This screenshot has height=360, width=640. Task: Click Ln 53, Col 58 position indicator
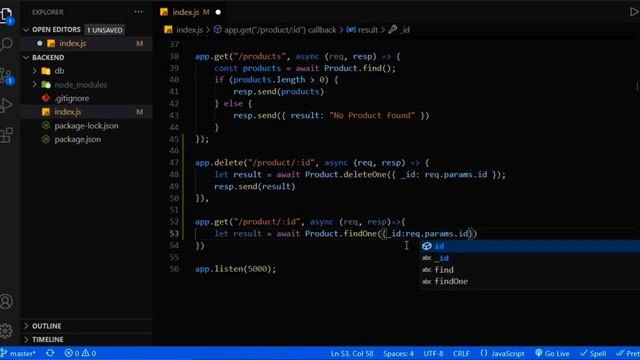click(352, 353)
